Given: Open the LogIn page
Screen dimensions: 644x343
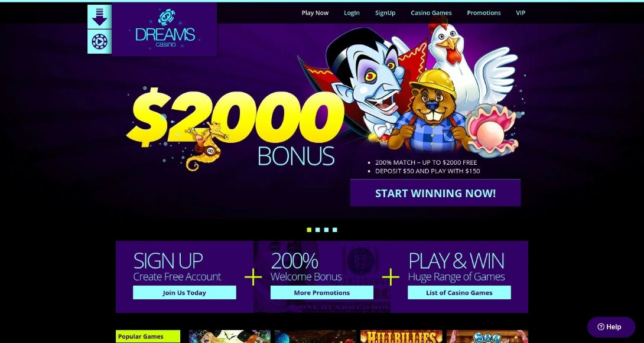Looking at the screenshot, I should (352, 13).
